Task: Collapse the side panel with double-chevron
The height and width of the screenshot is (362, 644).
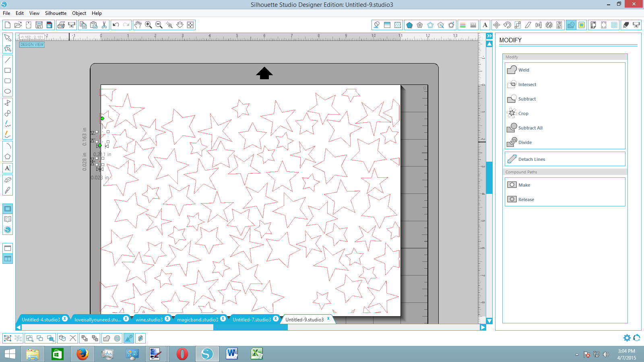Action: click(489, 36)
